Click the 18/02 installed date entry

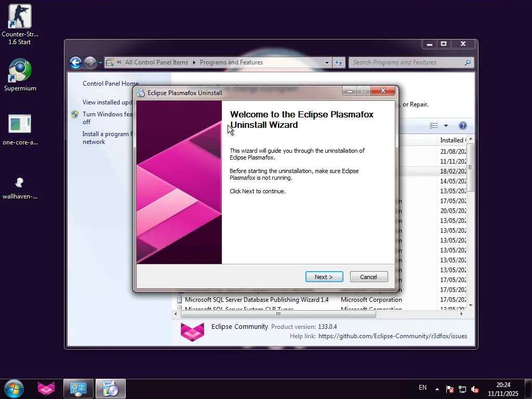point(453,171)
